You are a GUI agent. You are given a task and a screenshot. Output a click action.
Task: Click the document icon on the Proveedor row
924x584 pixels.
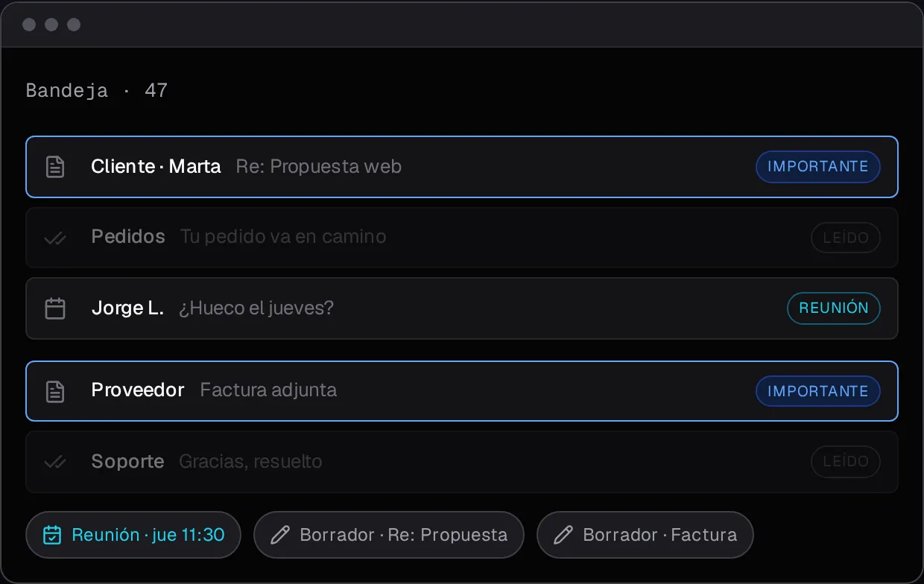(55, 392)
